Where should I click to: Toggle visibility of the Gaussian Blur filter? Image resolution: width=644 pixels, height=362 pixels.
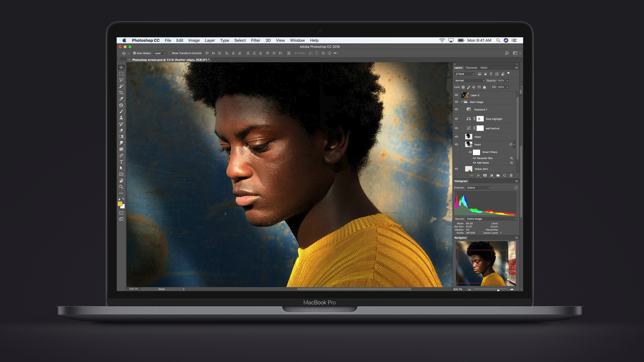[x=474, y=158]
